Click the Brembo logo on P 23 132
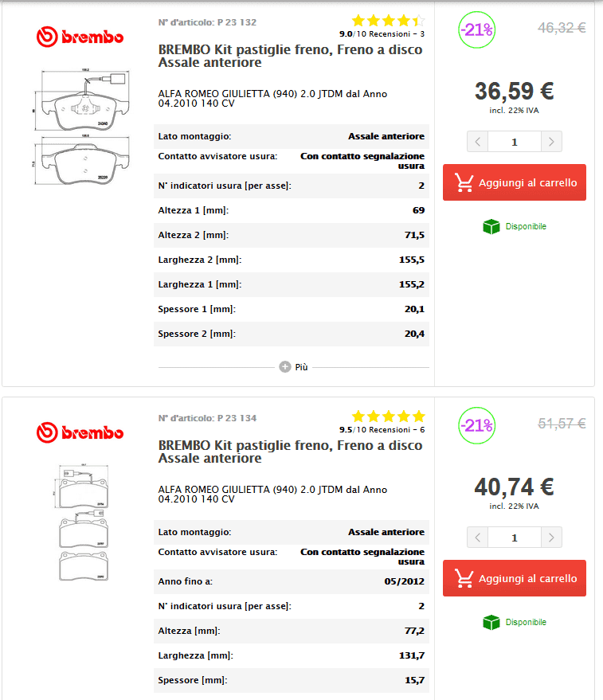Image resolution: width=603 pixels, height=700 pixels. (x=80, y=37)
